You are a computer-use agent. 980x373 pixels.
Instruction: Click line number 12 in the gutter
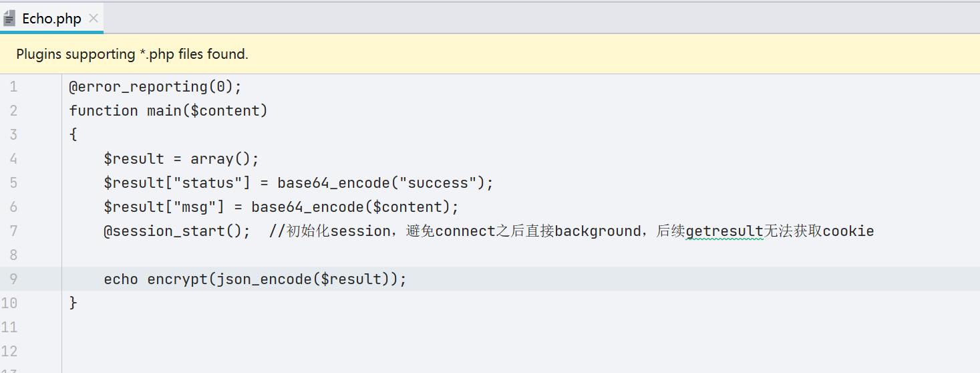[9, 352]
